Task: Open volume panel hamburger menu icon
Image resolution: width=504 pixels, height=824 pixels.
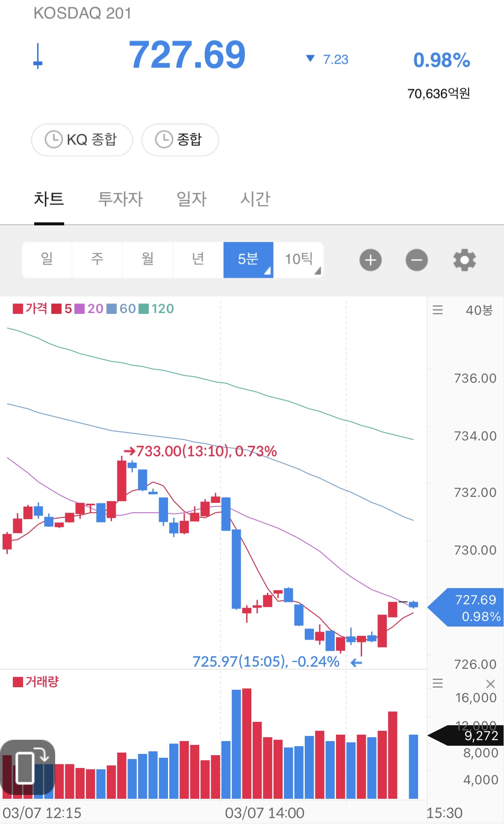Action: coord(437,683)
